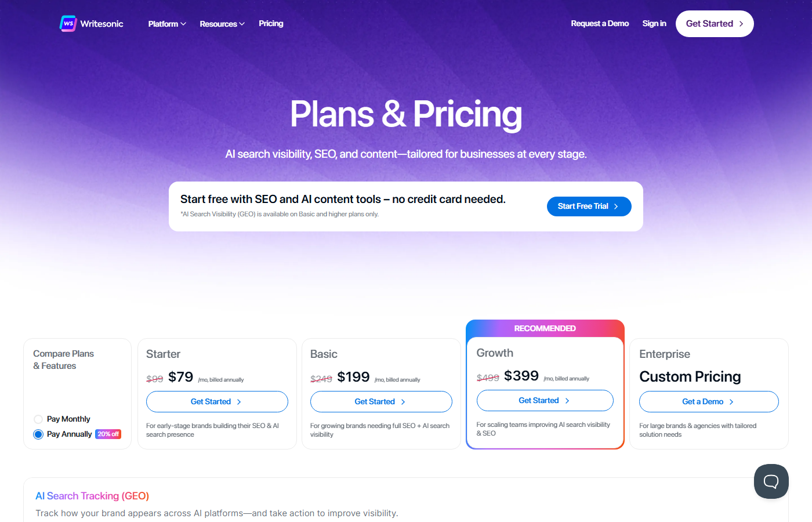Click the RECOMMENDED gradient banner on Growth plan

(x=545, y=328)
